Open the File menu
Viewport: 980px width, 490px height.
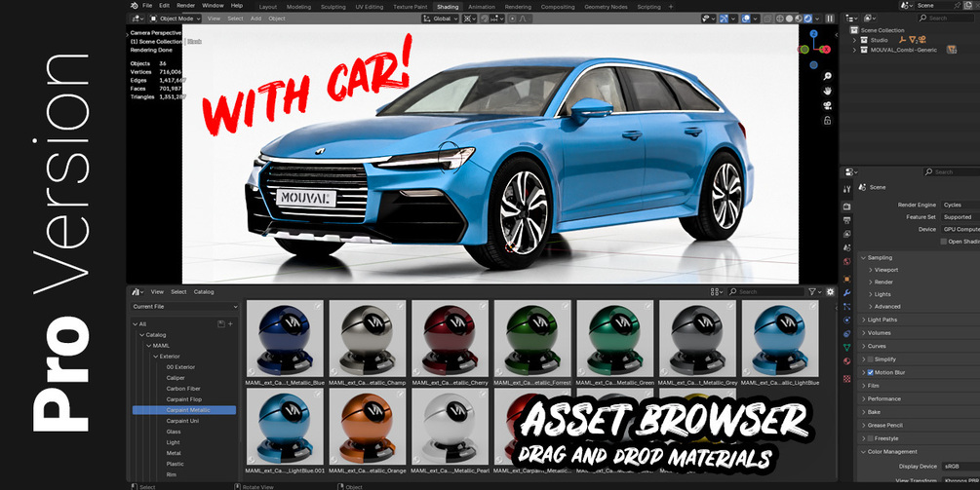coord(147,6)
